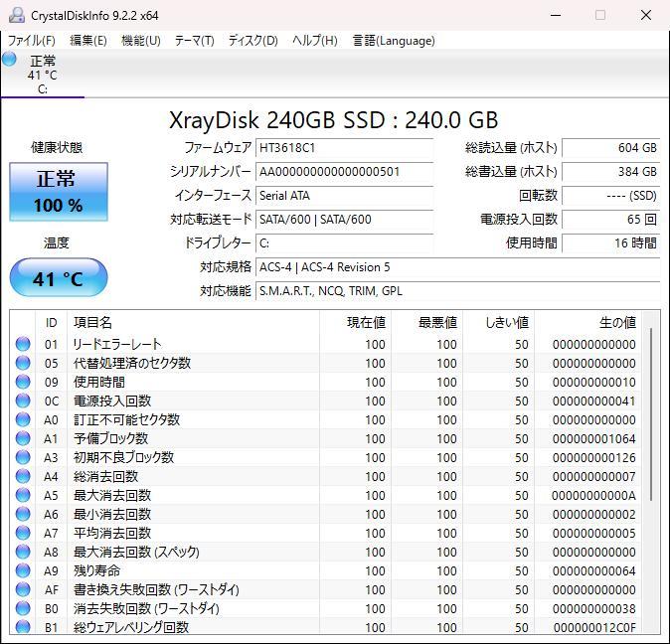Click the status orb for row A8 最大消去回数 (スペック)
Screen dimensions: 670x644
23,552
